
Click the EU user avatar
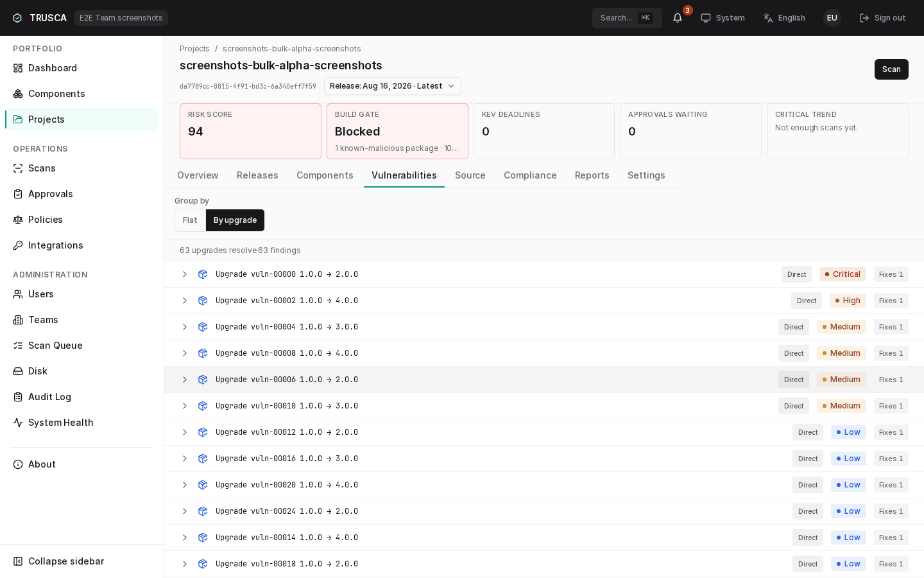(x=832, y=18)
